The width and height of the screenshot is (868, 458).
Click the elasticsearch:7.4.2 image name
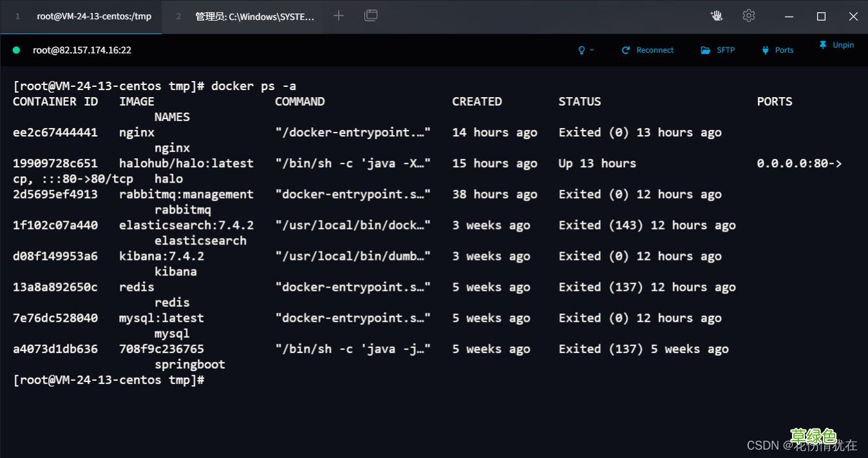click(x=186, y=225)
